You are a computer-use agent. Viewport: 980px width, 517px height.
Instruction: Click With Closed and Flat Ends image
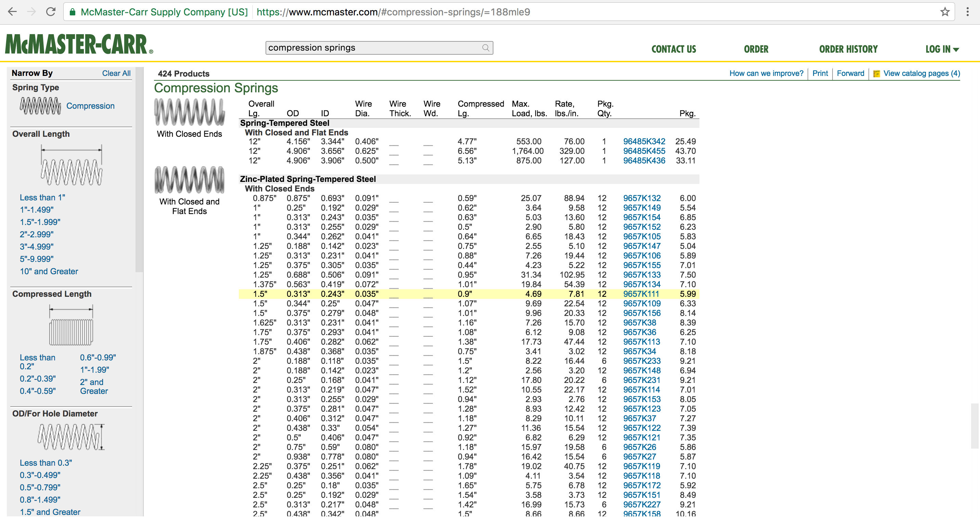190,180
